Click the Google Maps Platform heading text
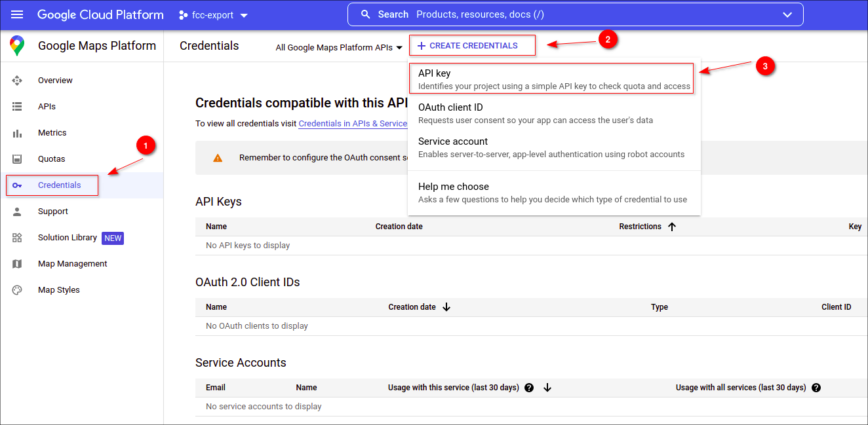 click(97, 46)
